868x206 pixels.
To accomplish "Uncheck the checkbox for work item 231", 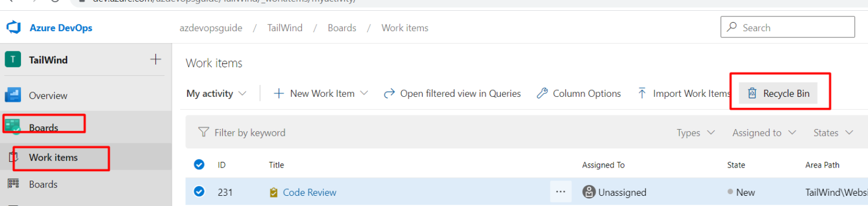I will point(199,192).
